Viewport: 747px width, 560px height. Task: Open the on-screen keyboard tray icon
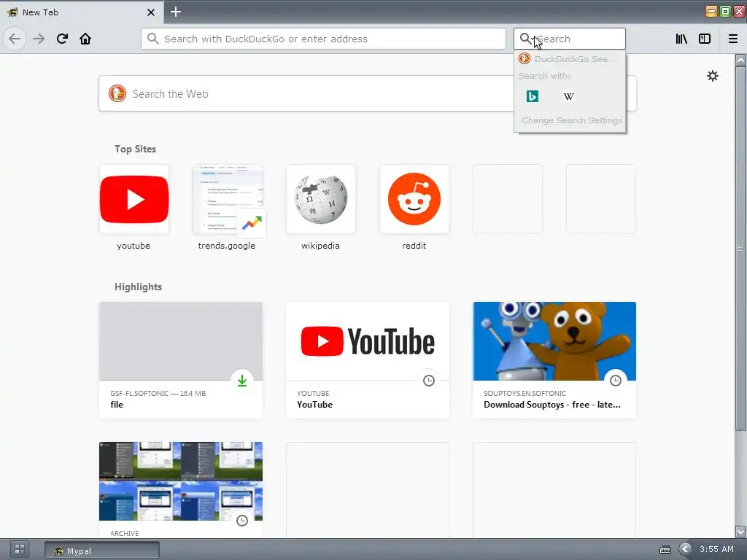pyautogui.click(x=665, y=550)
